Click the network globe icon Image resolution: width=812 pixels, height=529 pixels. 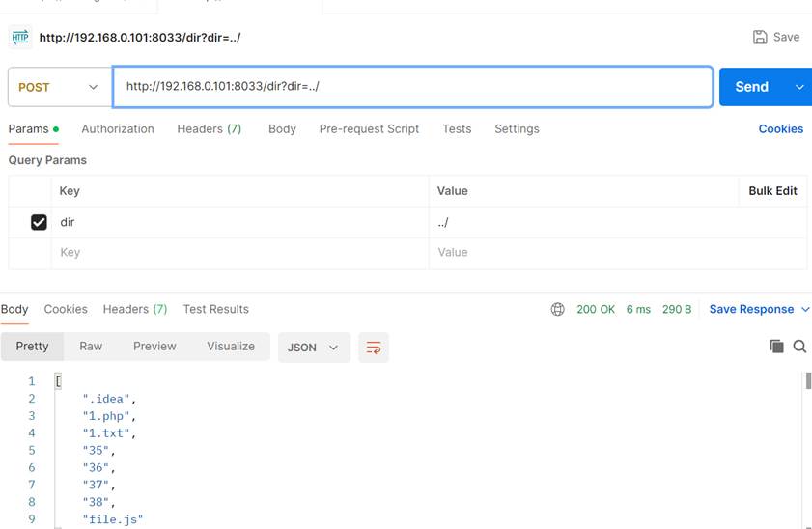click(557, 309)
